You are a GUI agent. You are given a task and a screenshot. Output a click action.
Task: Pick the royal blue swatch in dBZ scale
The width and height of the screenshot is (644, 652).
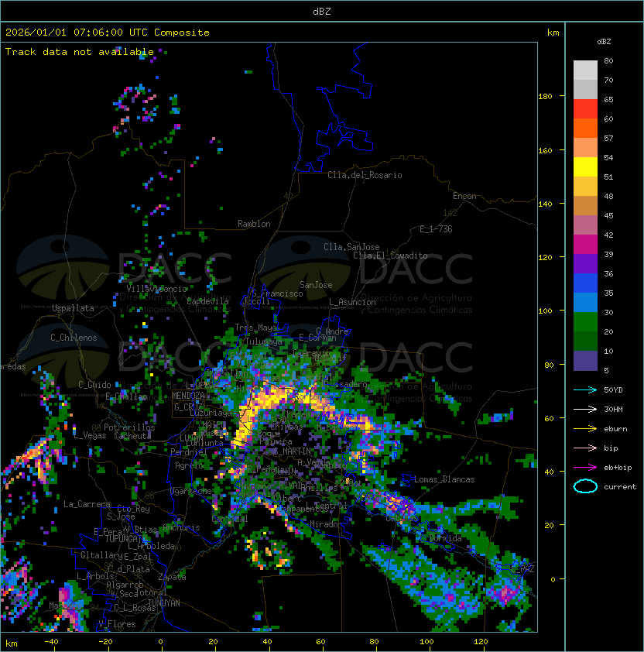[585, 283]
